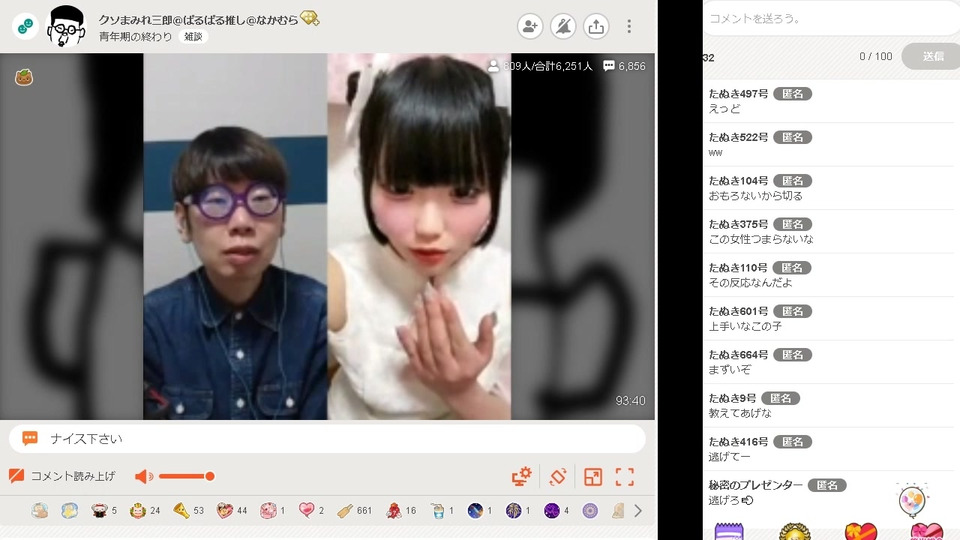The image size is (960, 540).
Task: Click the 送信 send button
Action: [932, 56]
